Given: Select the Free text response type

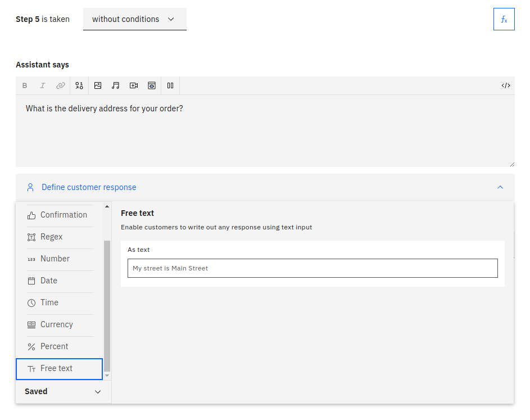Looking at the screenshot, I should (59, 369).
